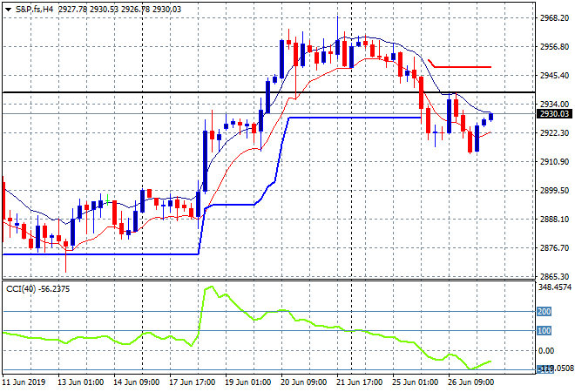Click the 2910.90 price axis label

tap(554, 162)
